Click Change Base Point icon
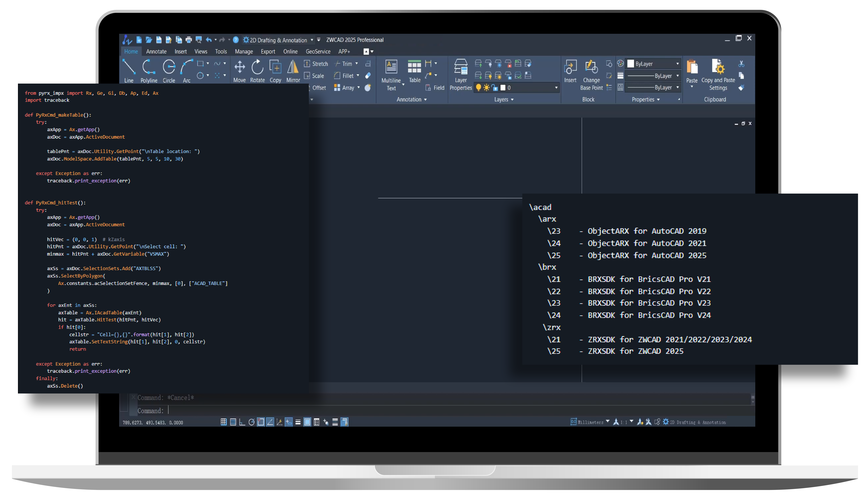 [x=591, y=75]
